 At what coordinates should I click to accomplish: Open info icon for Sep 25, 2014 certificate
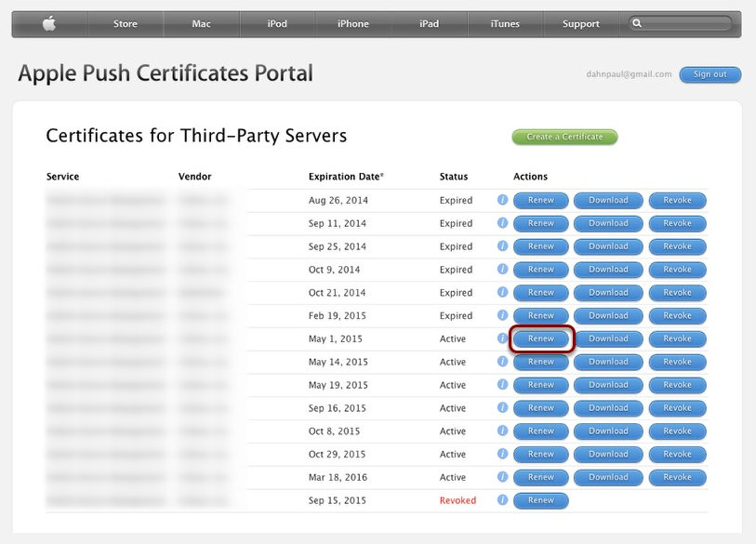pyautogui.click(x=502, y=245)
